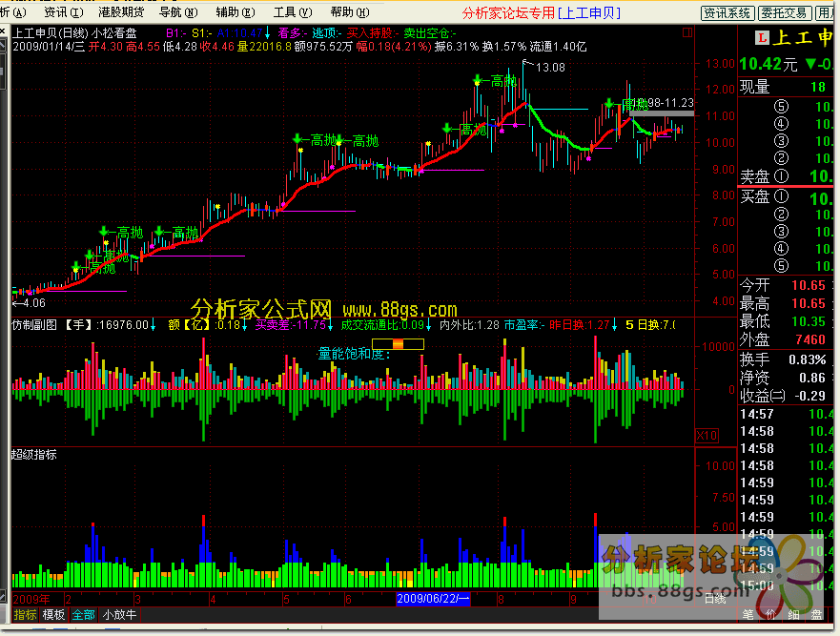Click the 买盘 ① row
This screenshot has width=840, height=636.
786,197
